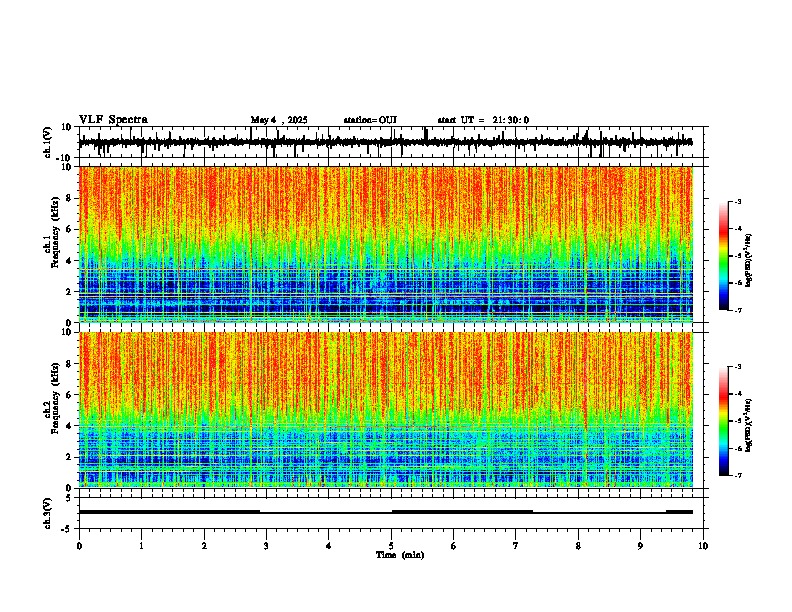
Task: Click the ch.1 waveform trace panel
Action: click(x=391, y=142)
